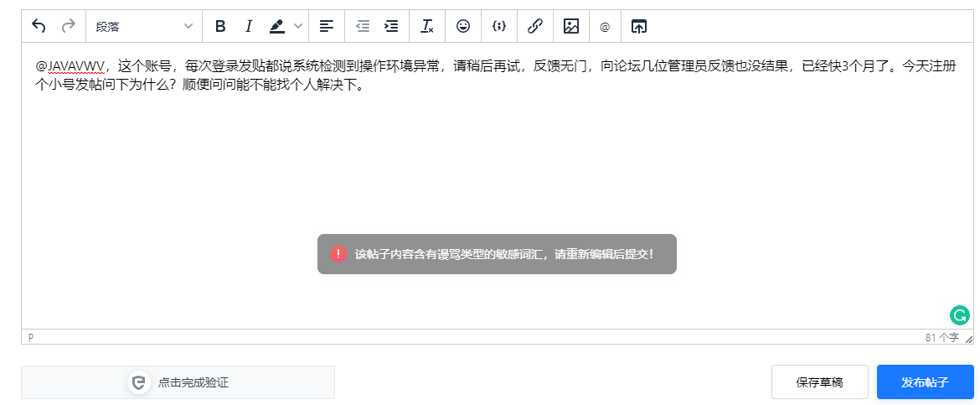The image size is (980, 405).
Task: Insert an @ user mention
Action: [x=605, y=26]
